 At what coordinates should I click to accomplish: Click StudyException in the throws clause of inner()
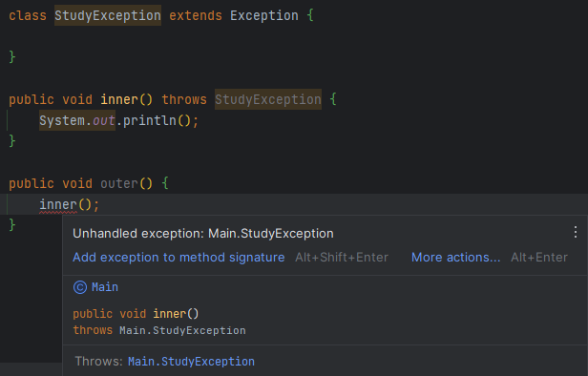pos(268,99)
